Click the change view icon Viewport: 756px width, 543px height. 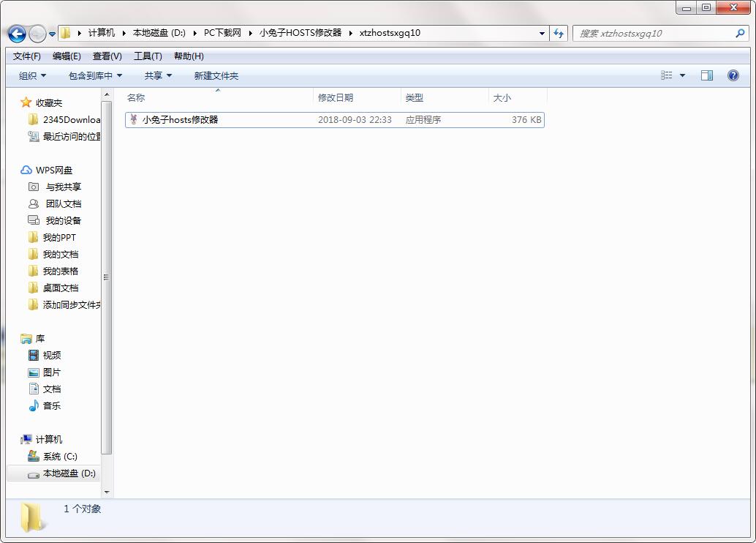coord(666,75)
